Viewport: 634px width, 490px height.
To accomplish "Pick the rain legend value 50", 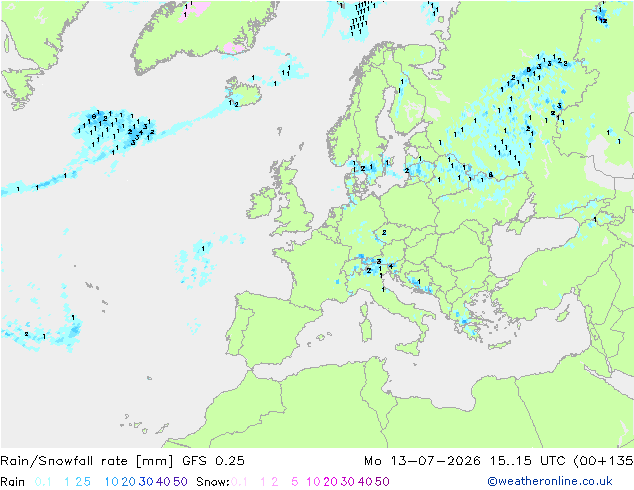I will point(180,482).
